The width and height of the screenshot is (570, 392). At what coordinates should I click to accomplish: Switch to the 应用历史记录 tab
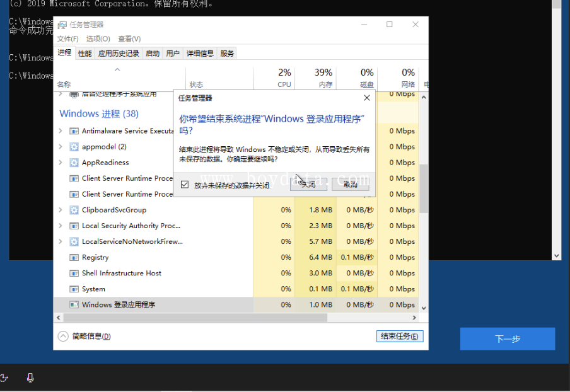click(x=119, y=54)
